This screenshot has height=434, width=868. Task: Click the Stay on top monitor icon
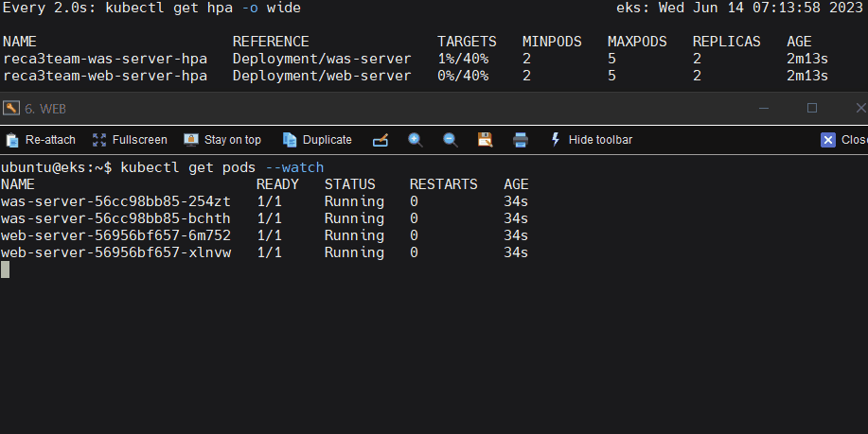coord(191,140)
